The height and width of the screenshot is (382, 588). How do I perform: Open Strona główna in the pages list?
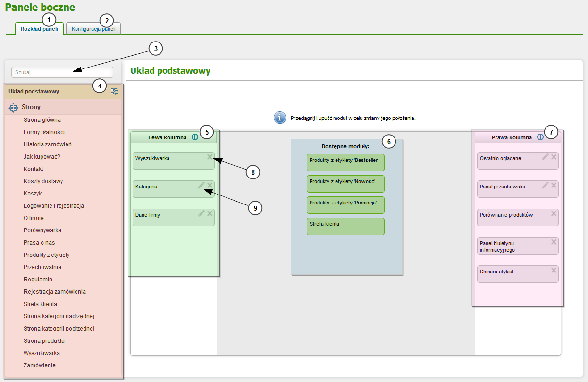[42, 120]
